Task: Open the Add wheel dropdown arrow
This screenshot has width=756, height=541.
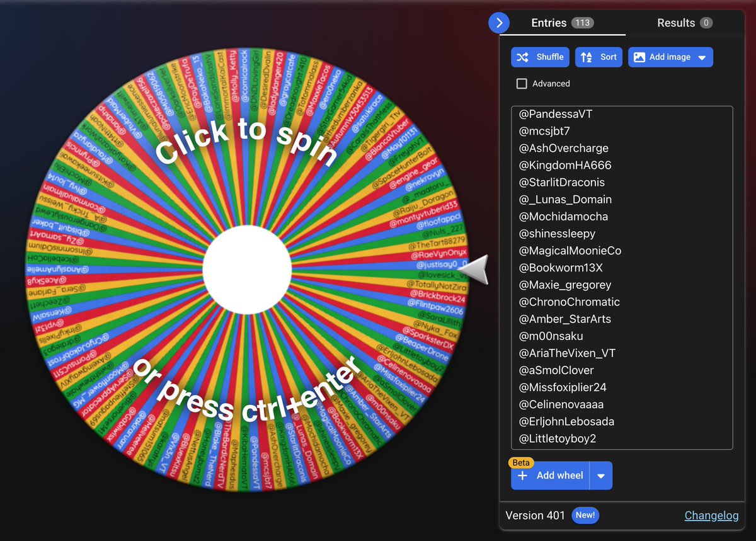Action: point(601,476)
